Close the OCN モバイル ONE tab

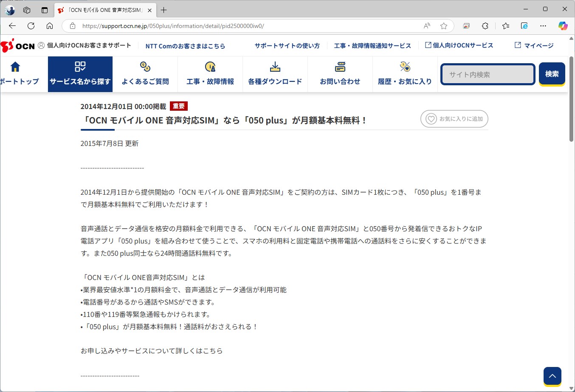(149, 10)
